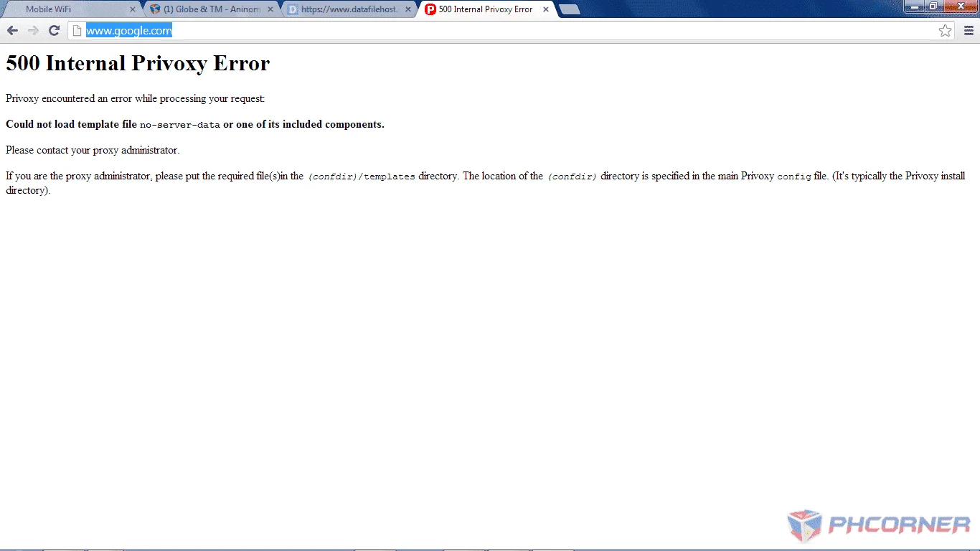Minimize the Chrome window
The image size is (980, 551).
pyautogui.click(x=913, y=6)
